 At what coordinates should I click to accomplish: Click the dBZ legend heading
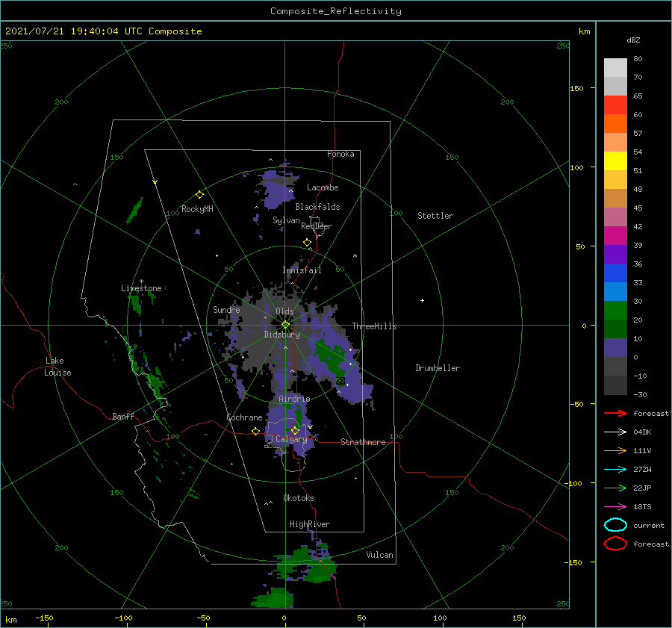(633, 40)
